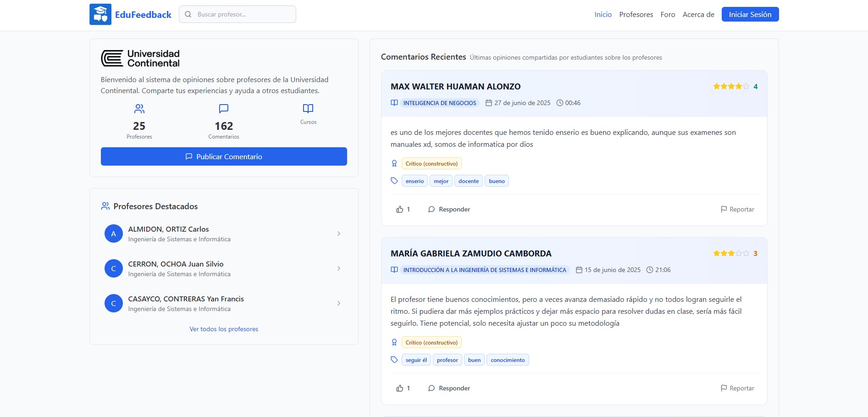Viewport: 868px width, 417px height.
Task: Click the Comentarios speech bubble icon above 162
Action: pyautogui.click(x=224, y=109)
